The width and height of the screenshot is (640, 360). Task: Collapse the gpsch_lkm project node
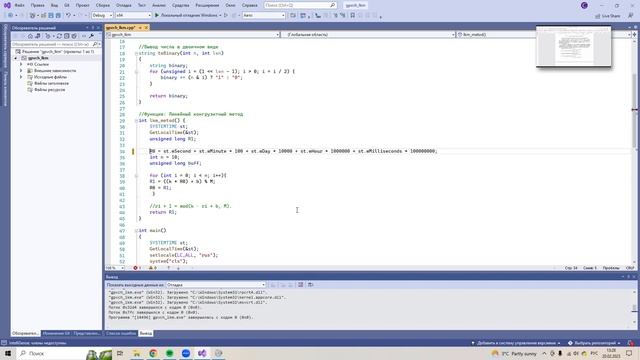click(x=16, y=58)
